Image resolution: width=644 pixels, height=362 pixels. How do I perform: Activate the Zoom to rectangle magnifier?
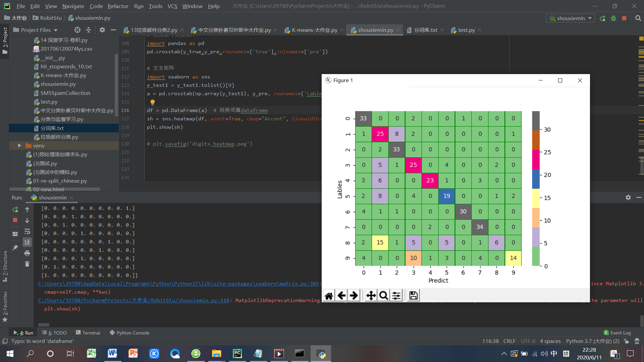click(x=383, y=296)
